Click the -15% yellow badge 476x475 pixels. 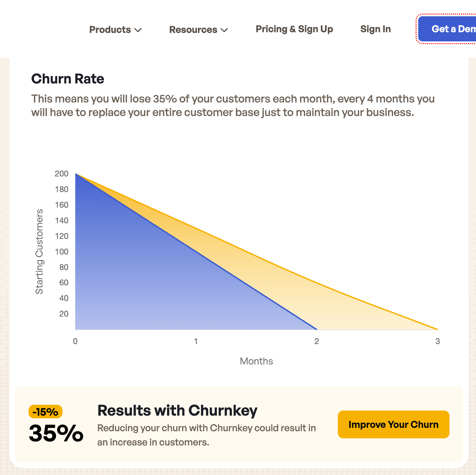tap(45, 412)
